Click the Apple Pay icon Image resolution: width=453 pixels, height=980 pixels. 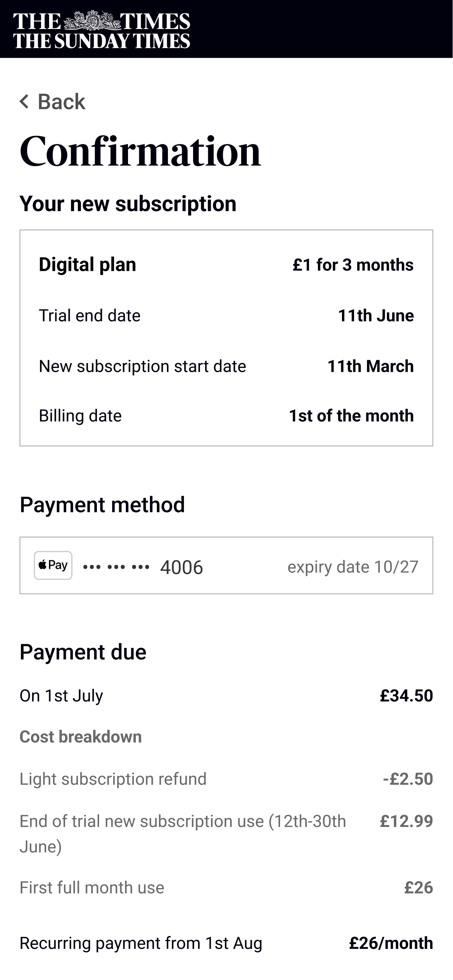pyautogui.click(x=53, y=565)
